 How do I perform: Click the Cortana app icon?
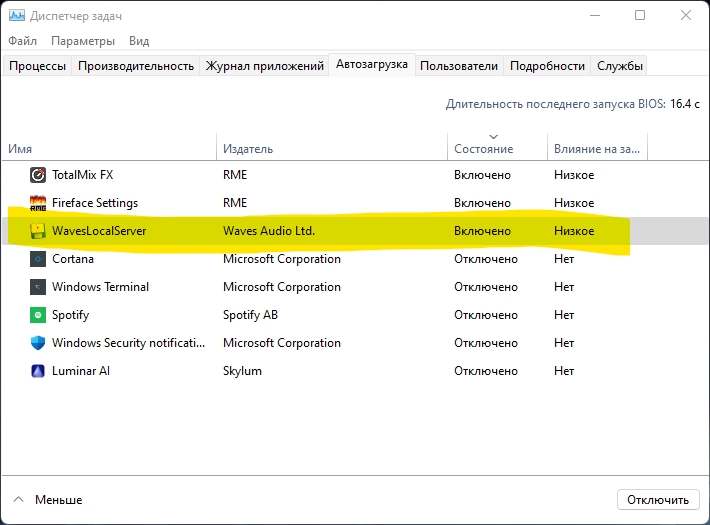tap(38, 259)
